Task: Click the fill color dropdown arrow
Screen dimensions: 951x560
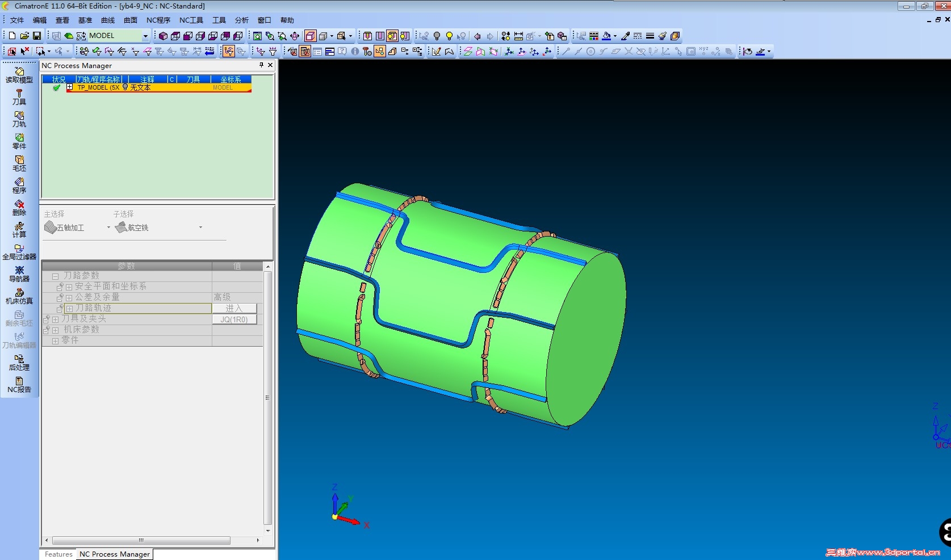Action: (615, 36)
